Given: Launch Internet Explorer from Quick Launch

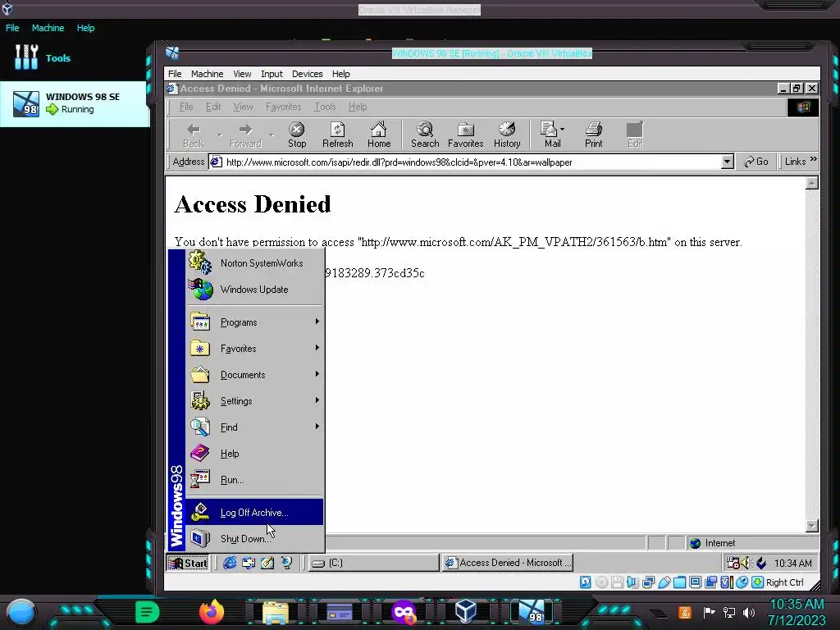Looking at the screenshot, I should (230, 563).
